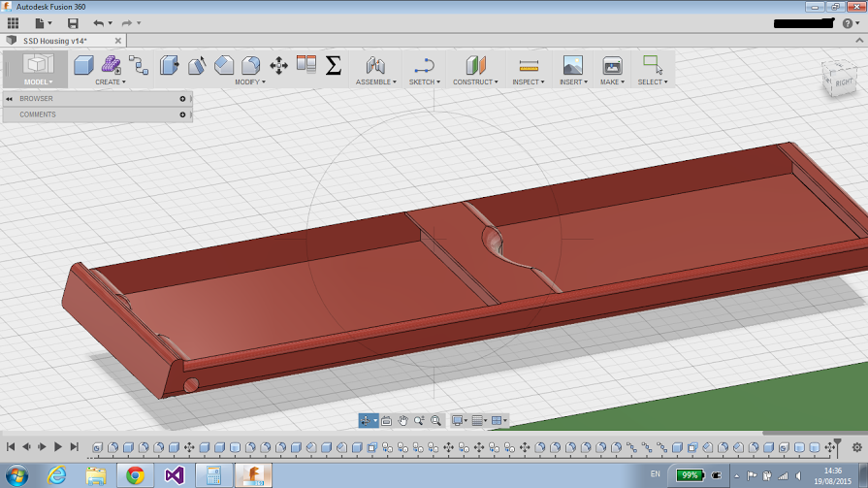Close the SSD Housing v14 tab

[x=118, y=41]
